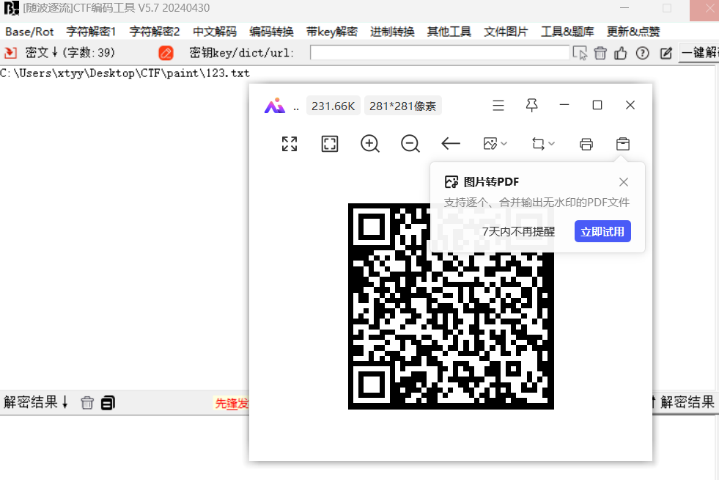Click the cursor select icon after key field
This screenshot has width=719, height=480.
tap(580, 53)
